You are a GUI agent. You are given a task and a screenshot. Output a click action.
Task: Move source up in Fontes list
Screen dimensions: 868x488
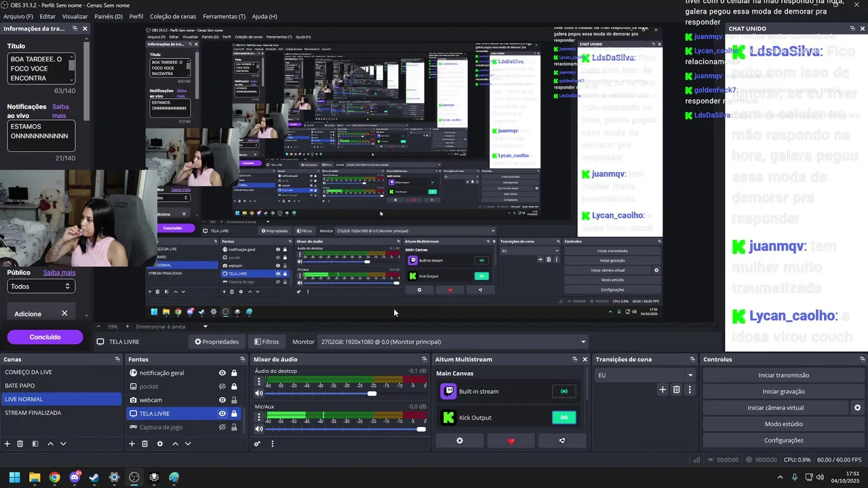click(175, 444)
